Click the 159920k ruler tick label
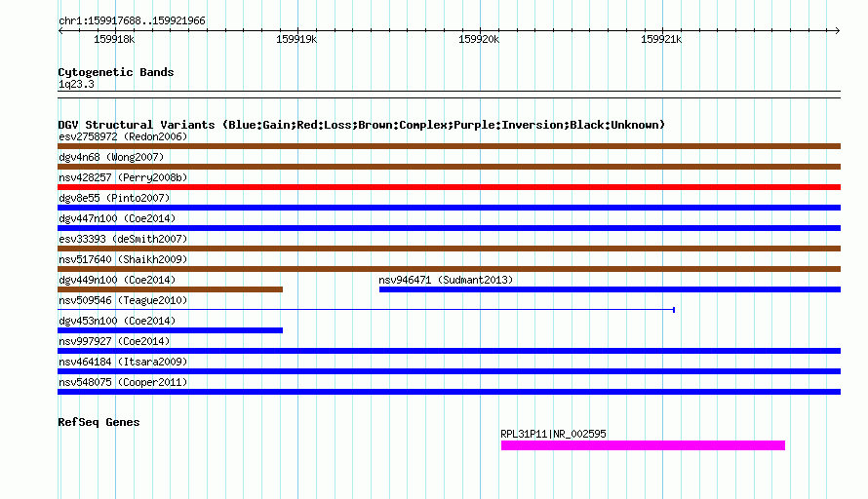The image size is (868, 499). pyautogui.click(x=479, y=39)
